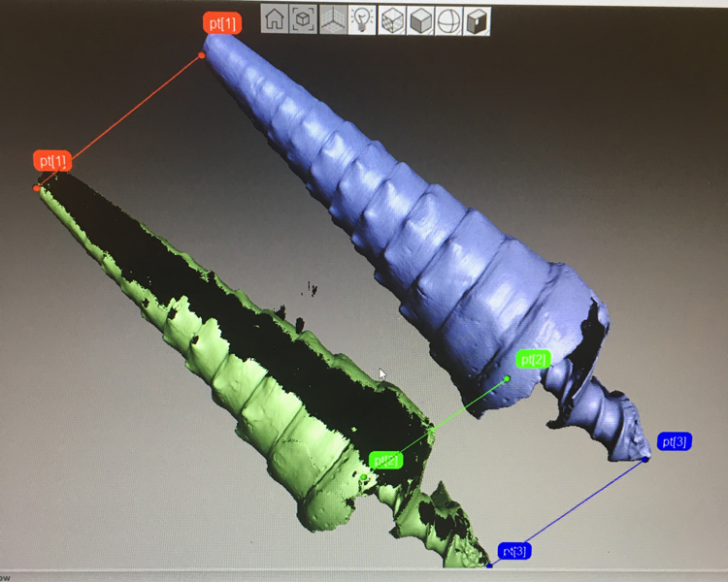Toggle the light bulb lighting icon
The height and width of the screenshot is (582, 728).
click(x=362, y=19)
